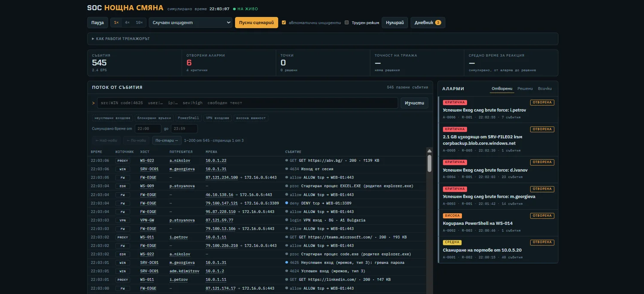Click the green НА ЖИВО live indicator
The image size is (644, 294).
point(246,9)
